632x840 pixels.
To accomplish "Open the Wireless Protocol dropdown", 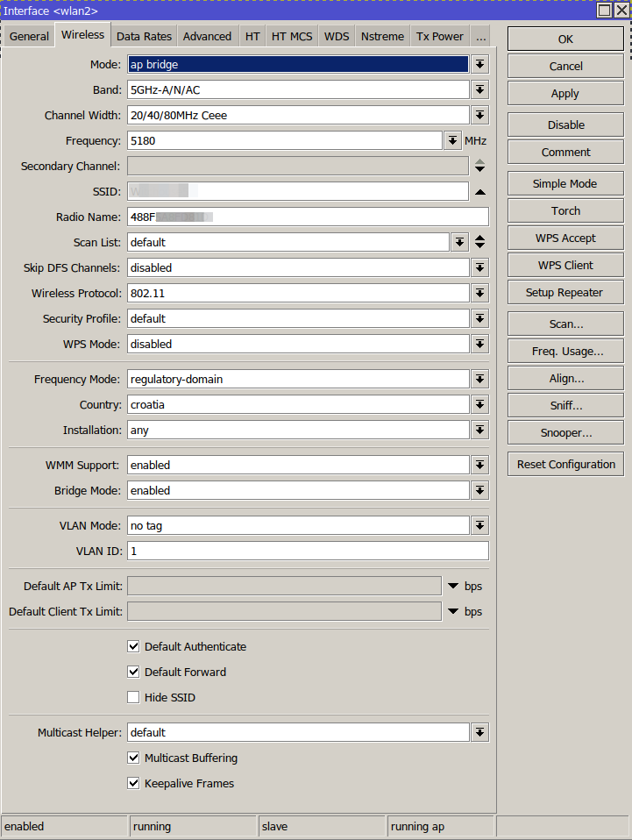I will (x=479, y=293).
